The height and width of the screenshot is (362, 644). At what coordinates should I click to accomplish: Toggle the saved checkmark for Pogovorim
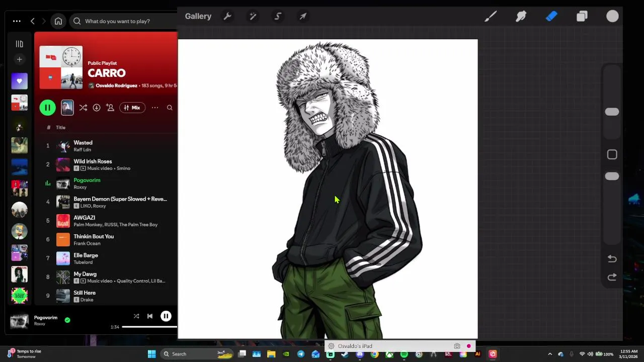pyautogui.click(x=67, y=320)
